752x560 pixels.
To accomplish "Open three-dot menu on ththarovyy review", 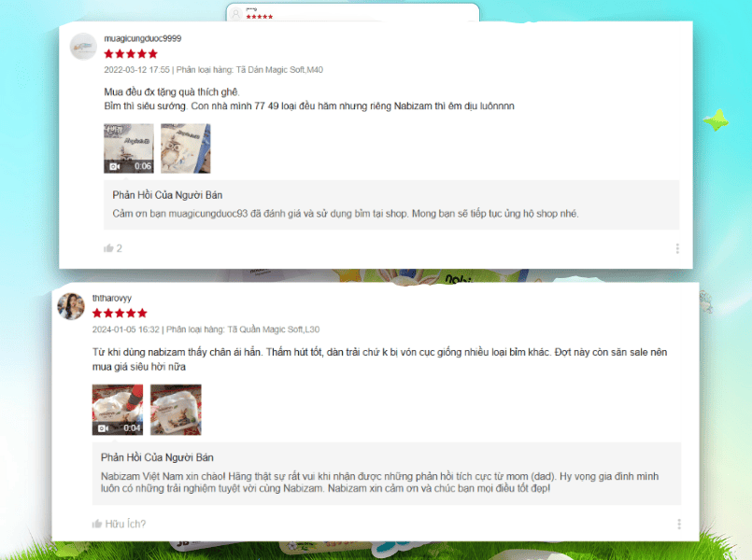I will (679, 525).
